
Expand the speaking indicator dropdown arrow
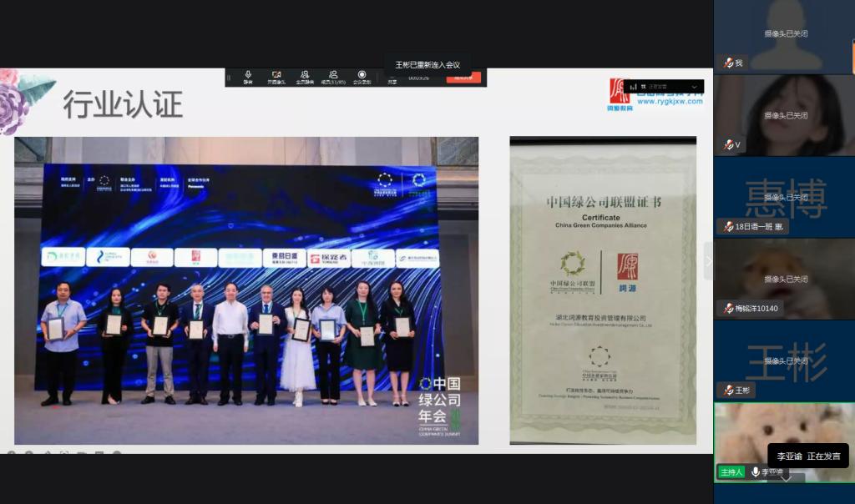(x=694, y=86)
